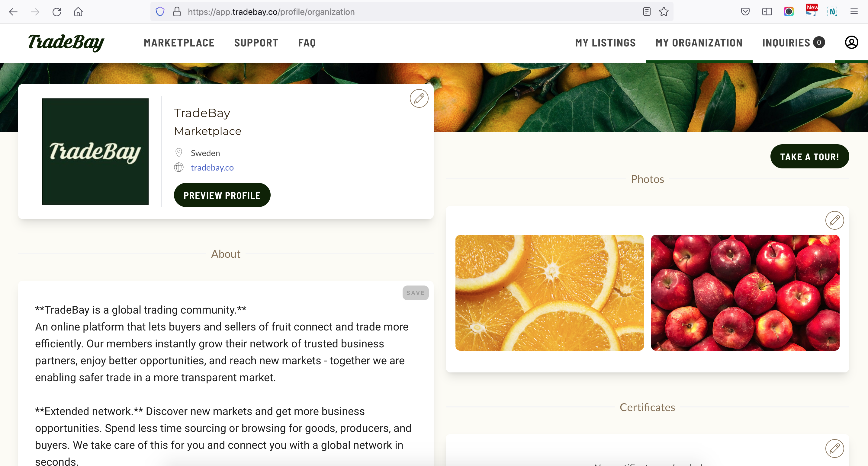This screenshot has width=868, height=466.
Task: Reload the page with refresh icon
Action: pyautogui.click(x=56, y=12)
